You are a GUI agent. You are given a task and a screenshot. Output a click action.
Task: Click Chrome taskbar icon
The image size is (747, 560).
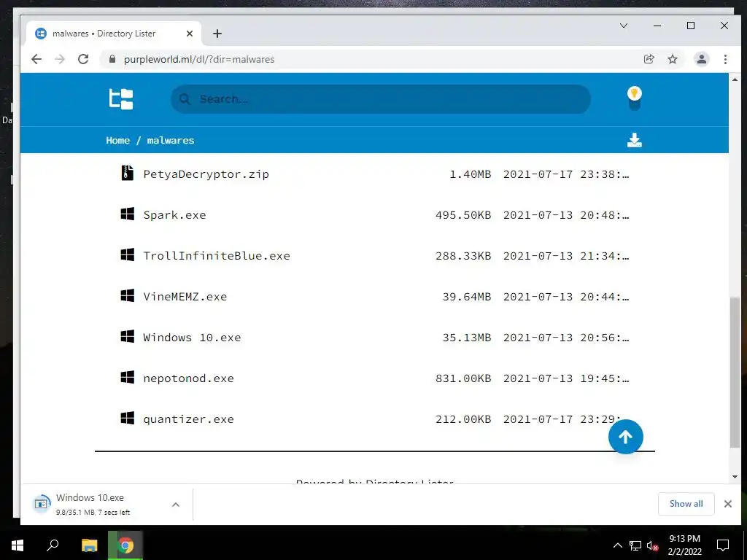125,545
